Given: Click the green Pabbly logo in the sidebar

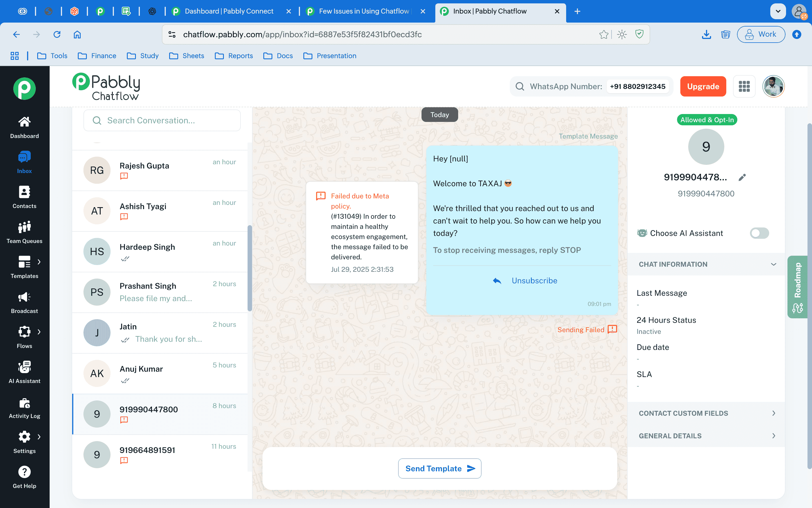Looking at the screenshot, I should pos(24,89).
